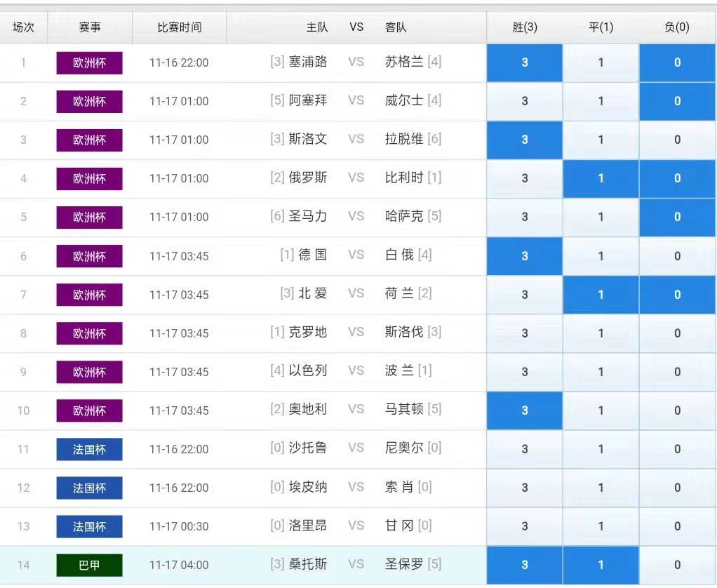Click the 比赛时间 column header
The image size is (717, 588).
click(180, 27)
